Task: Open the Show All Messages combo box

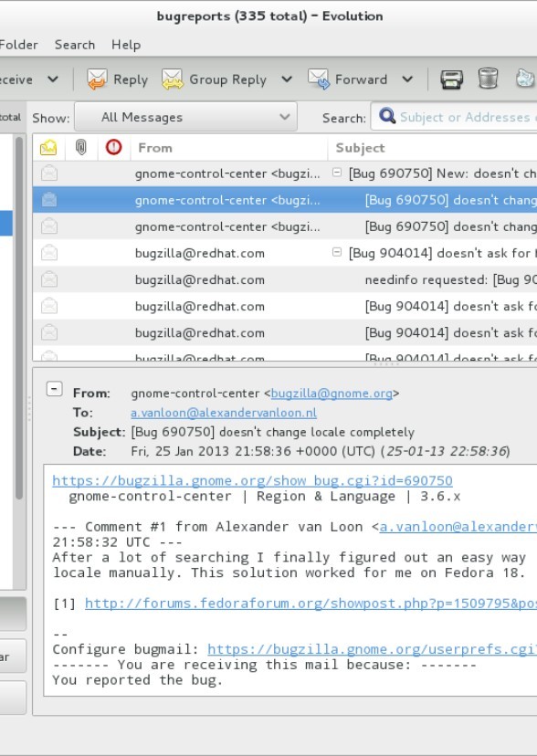Action: tap(185, 117)
